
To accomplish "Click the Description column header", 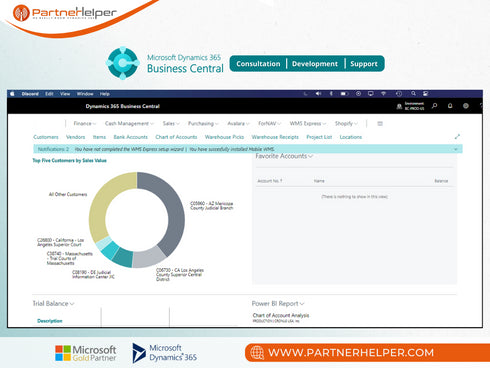I will coord(50,321).
